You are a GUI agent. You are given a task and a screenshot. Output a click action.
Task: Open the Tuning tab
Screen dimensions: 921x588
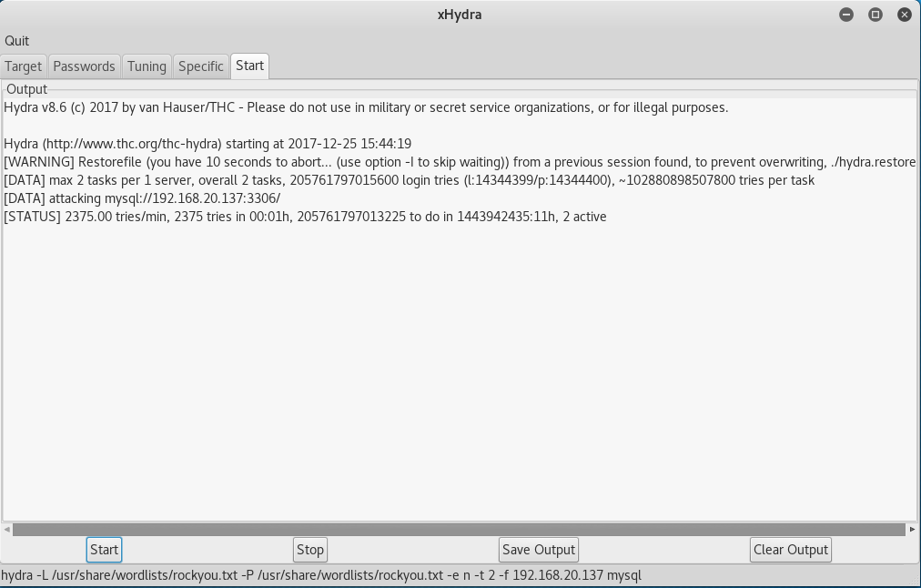tap(147, 66)
